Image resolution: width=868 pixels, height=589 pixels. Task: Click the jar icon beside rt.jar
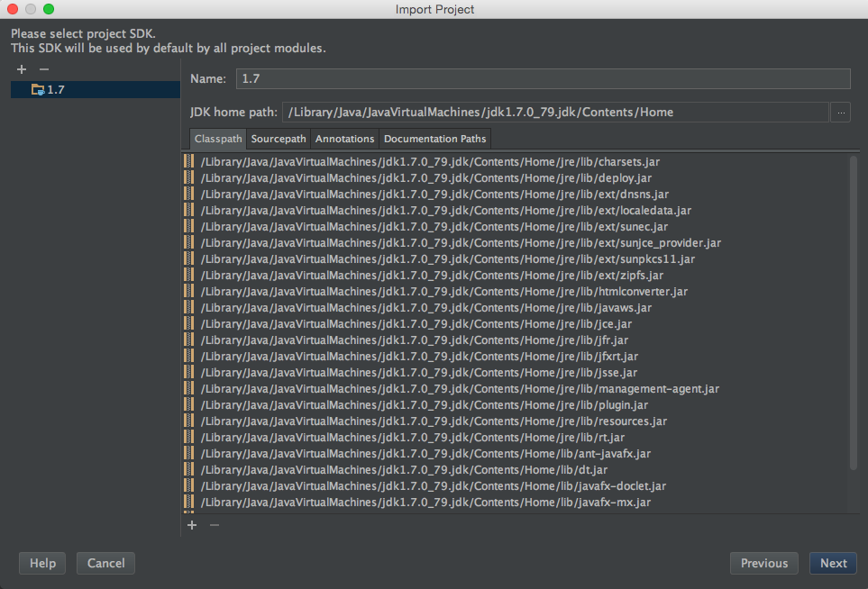tap(189, 438)
